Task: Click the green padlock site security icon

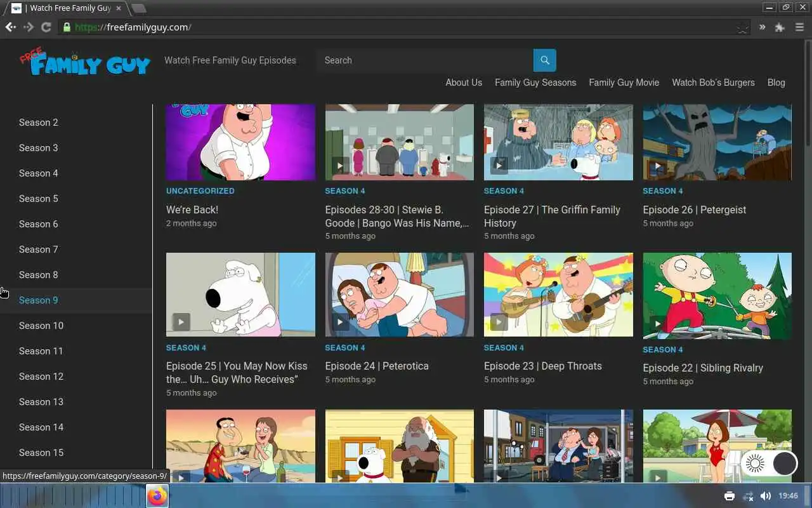Action: pyautogui.click(x=67, y=27)
